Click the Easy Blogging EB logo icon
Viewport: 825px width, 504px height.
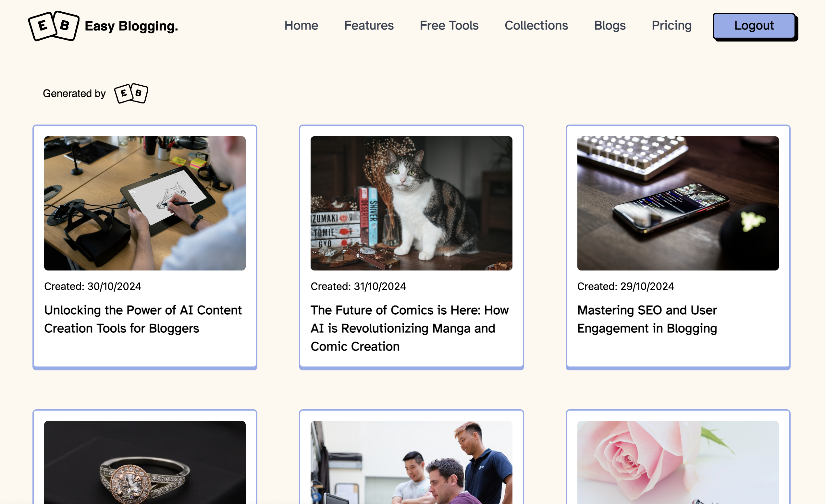[x=54, y=26]
